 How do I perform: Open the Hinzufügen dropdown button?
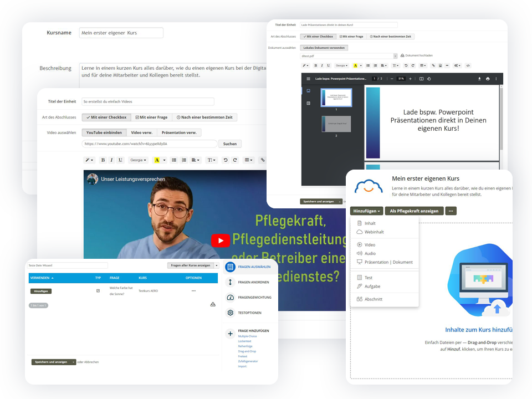click(366, 211)
